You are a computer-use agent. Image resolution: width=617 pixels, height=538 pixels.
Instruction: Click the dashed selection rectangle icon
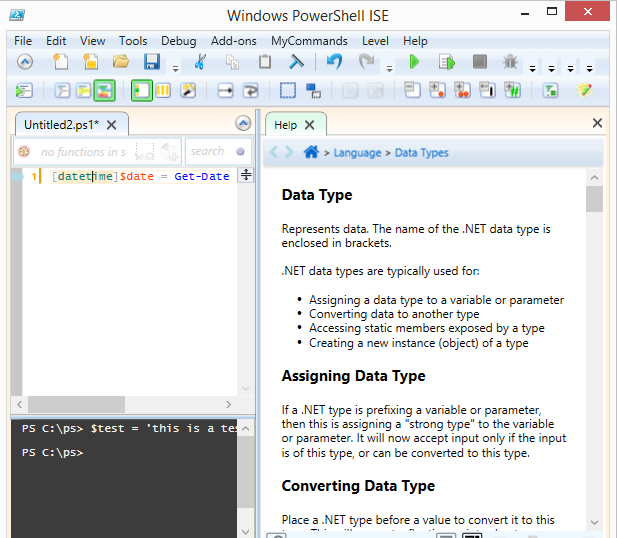[288, 91]
